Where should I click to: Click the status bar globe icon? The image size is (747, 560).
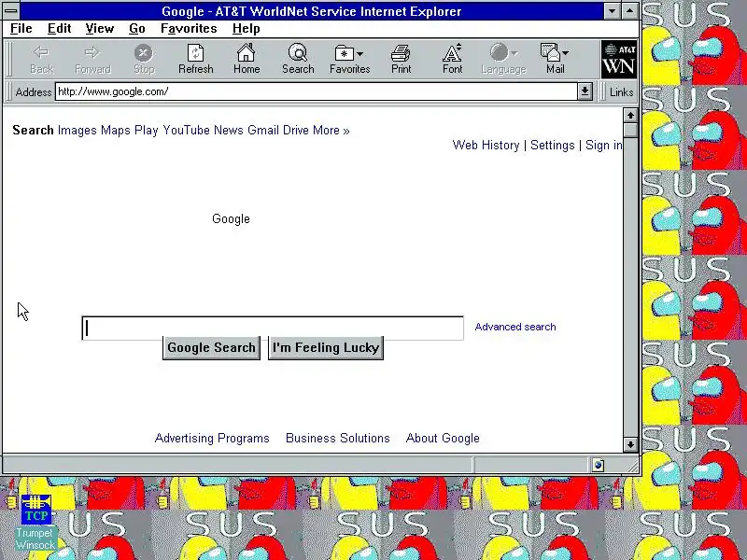click(x=598, y=465)
